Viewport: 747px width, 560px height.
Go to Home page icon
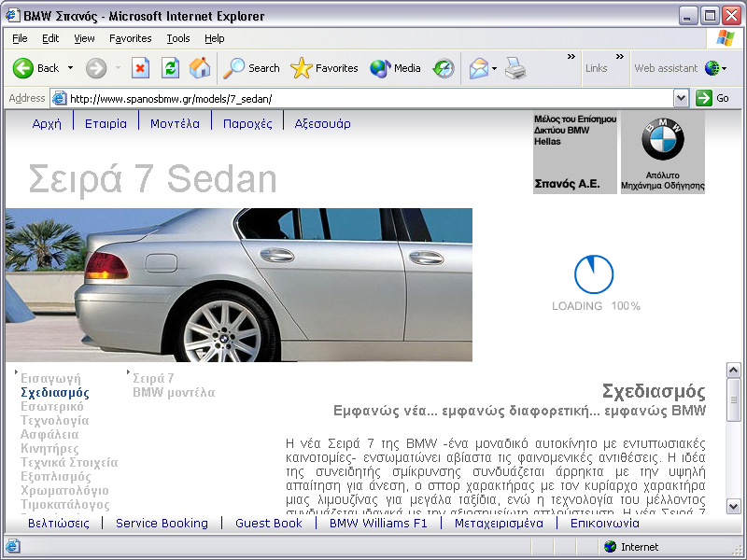[x=200, y=68]
